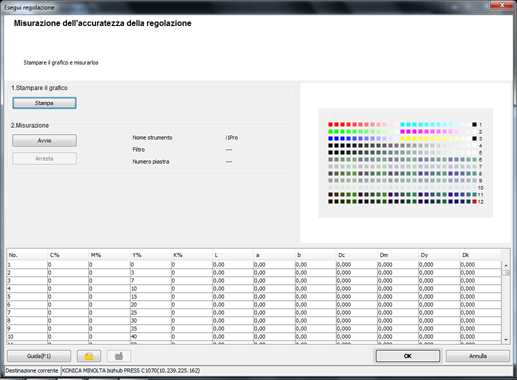The width and height of the screenshot is (517, 380).
Task: Select the black patch beside chart row 1
Action: [474, 124]
